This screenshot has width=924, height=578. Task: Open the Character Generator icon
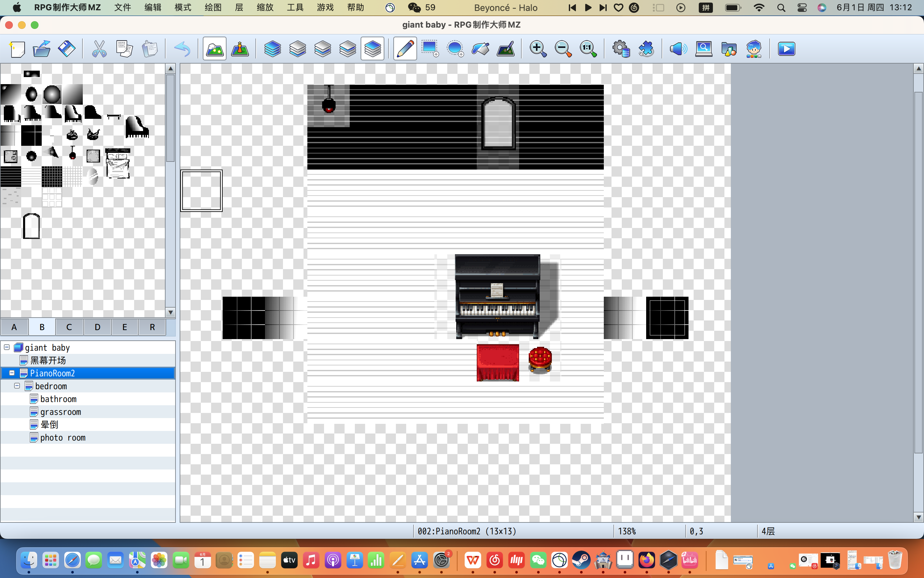click(754, 49)
